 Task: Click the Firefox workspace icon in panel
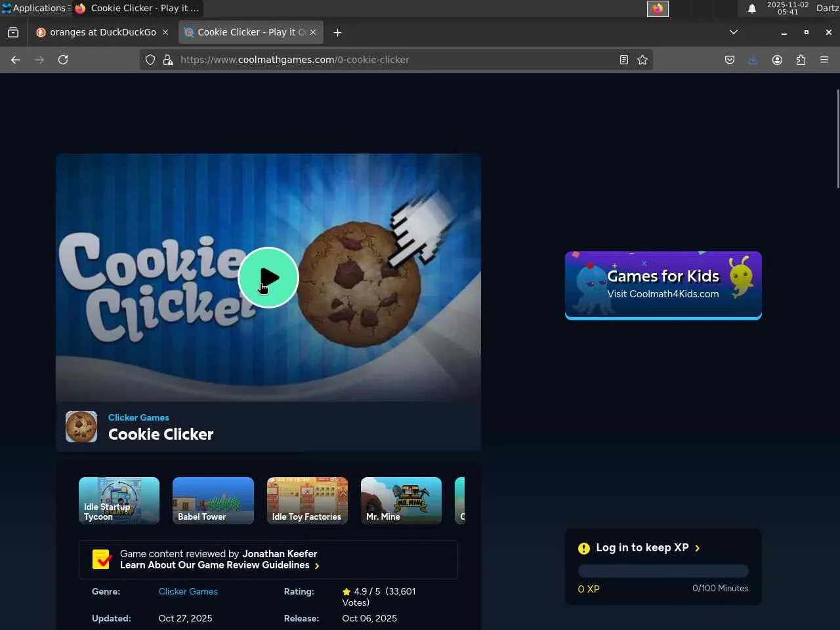(x=658, y=9)
